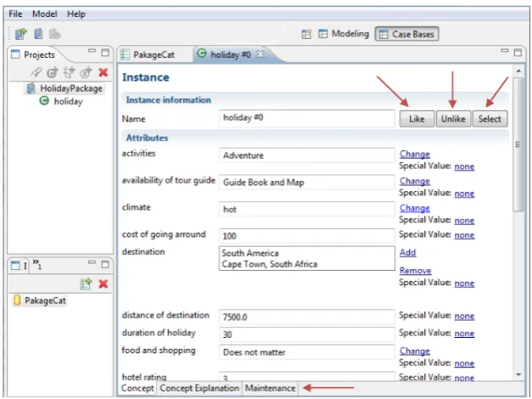The height and width of the screenshot is (399, 532).
Task: Open the Model menu
Action: click(x=44, y=14)
